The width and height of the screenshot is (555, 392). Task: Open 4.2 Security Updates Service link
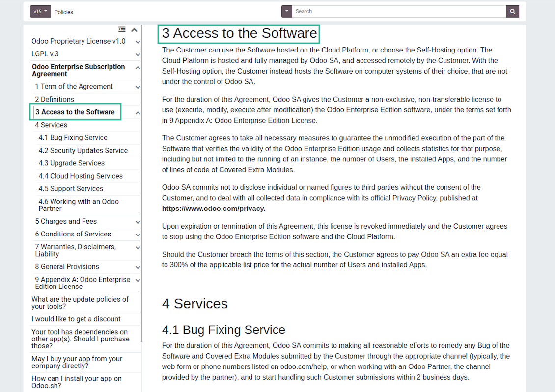83,150
